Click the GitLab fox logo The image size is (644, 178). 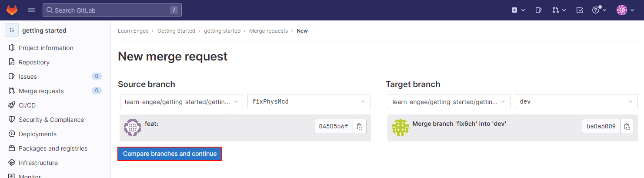point(12,10)
